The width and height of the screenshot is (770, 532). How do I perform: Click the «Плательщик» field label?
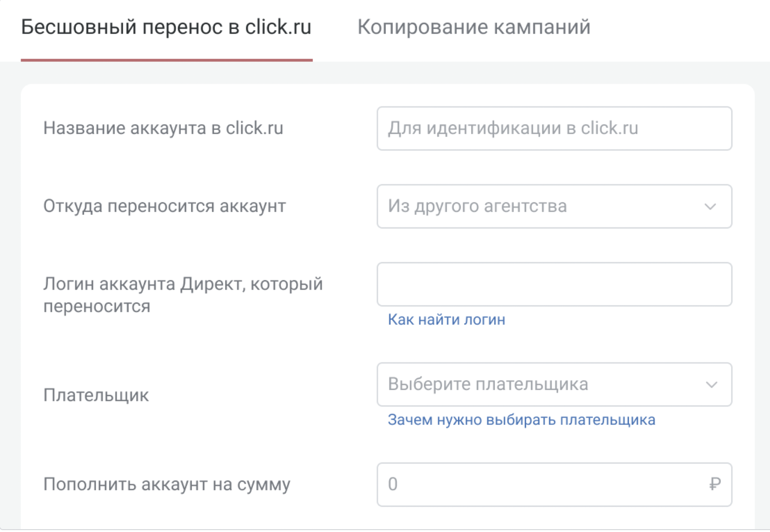click(x=95, y=395)
